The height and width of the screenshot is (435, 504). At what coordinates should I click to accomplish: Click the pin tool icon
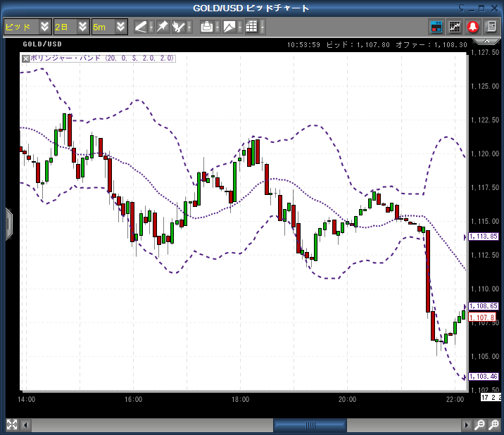162,27
